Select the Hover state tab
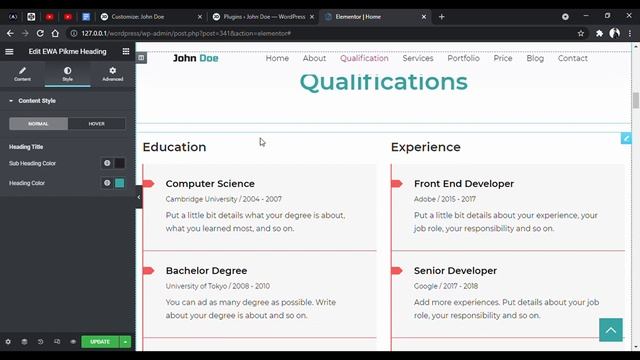The image size is (640, 360). point(96,124)
